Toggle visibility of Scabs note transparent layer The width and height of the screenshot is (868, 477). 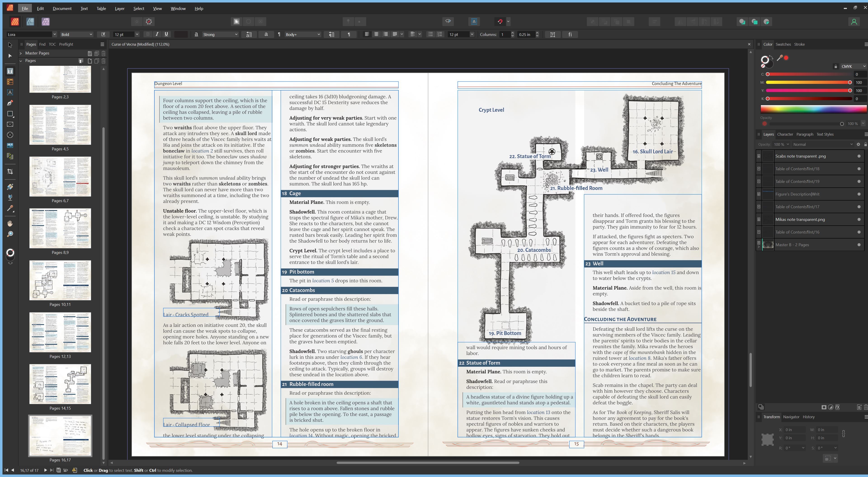click(859, 156)
